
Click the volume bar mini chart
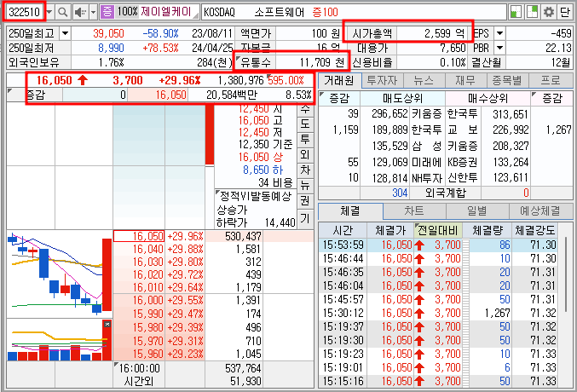(60, 340)
